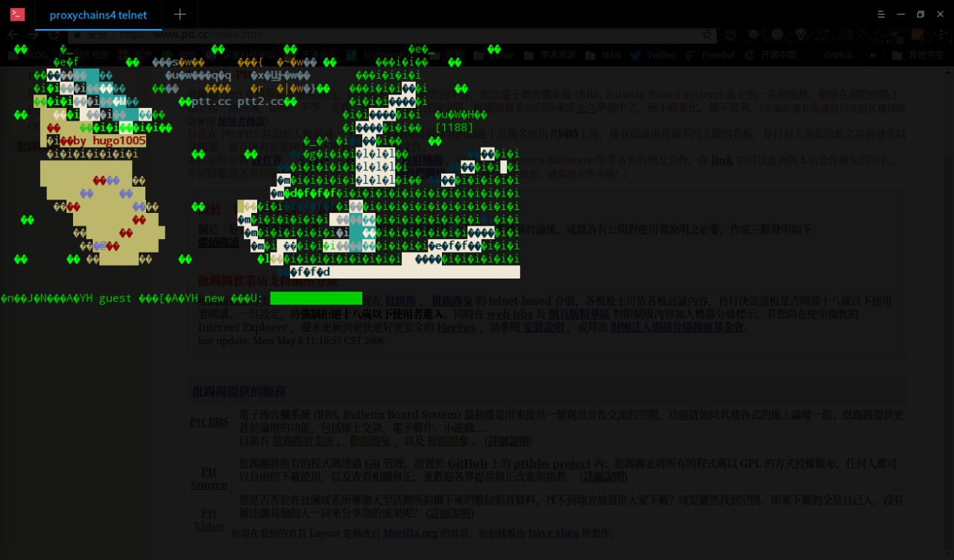Click the browser back arrow behind terminal
Screen dimensions: 954x560
(13, 34)
